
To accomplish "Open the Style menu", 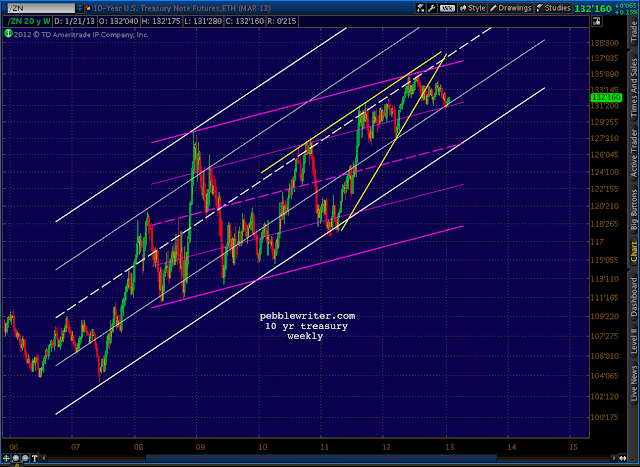I will point(473,8).
